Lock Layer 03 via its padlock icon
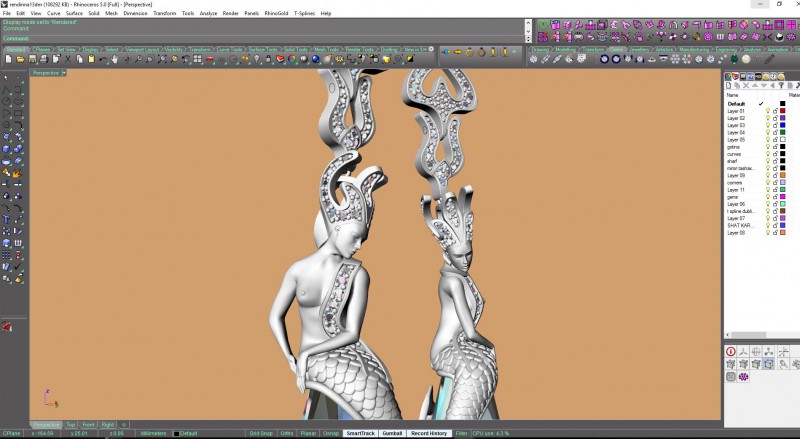The width and height of the screenshot is (800, 439). [775, 125]
